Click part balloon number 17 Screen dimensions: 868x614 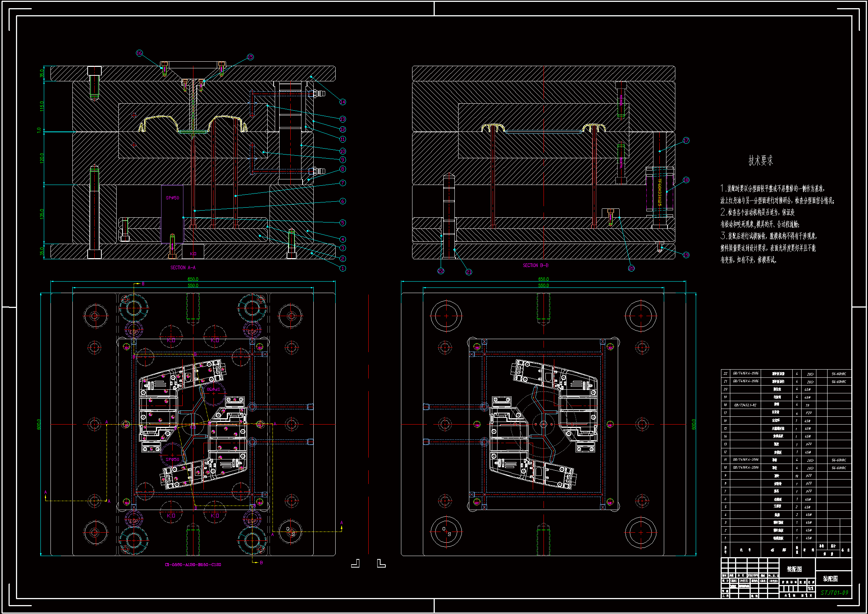(686, 141)
